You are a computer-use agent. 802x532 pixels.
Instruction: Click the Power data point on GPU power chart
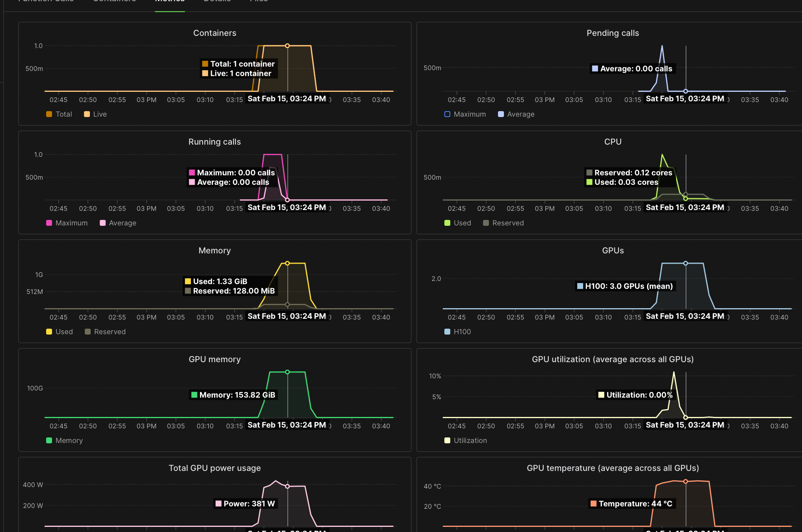pyautogui.click(x=287, y=486)
